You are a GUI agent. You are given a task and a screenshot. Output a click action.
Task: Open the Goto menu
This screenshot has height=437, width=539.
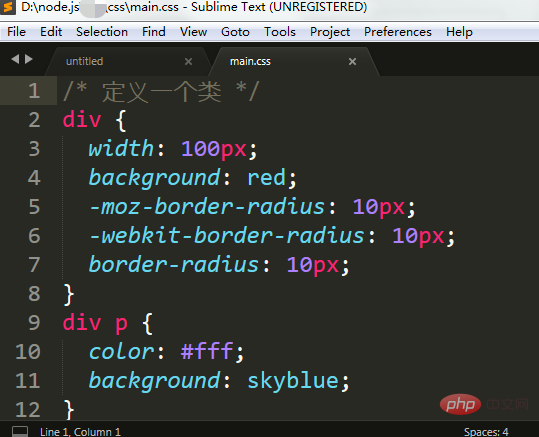pos(235,32)
